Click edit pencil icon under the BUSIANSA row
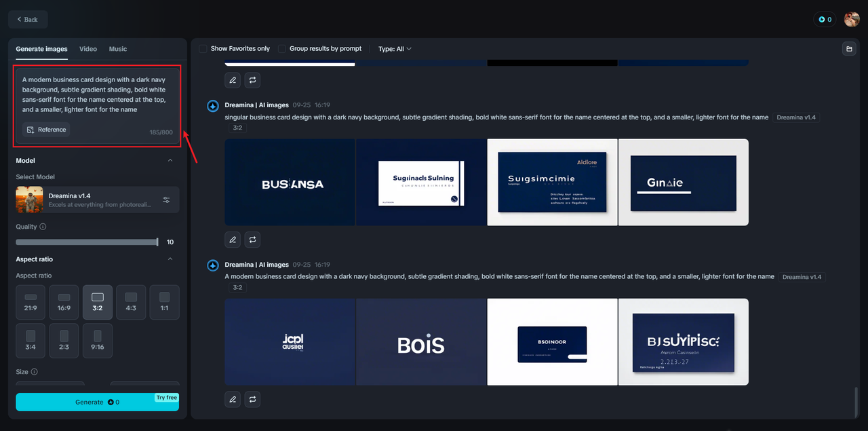This screenshot has width=868, height=431. [x=233, y=240]
